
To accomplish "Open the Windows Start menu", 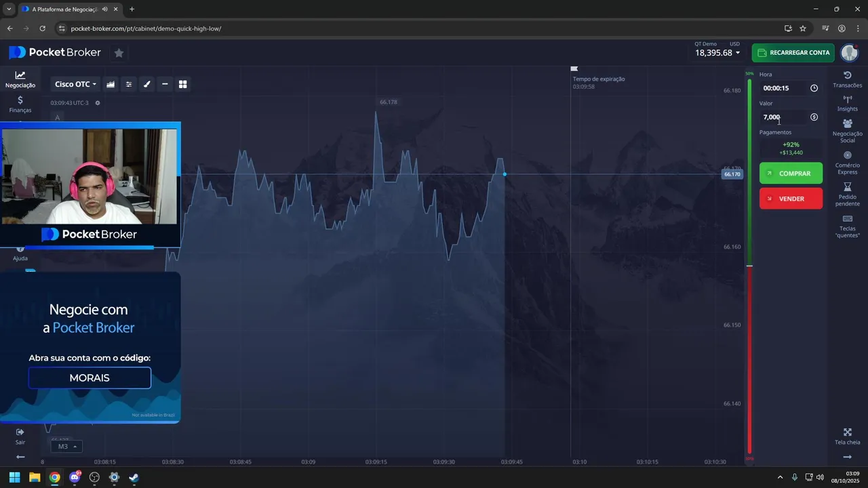I will click(14, 477).
